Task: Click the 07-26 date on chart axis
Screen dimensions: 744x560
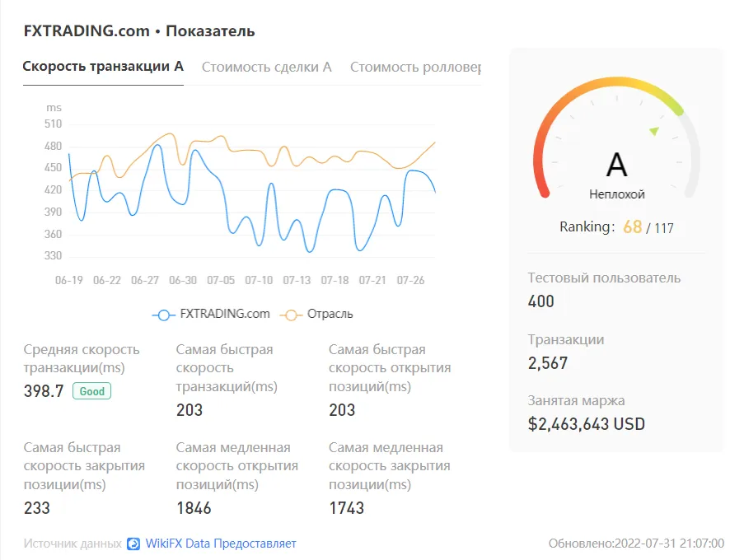Action: (x=410, y=280)
